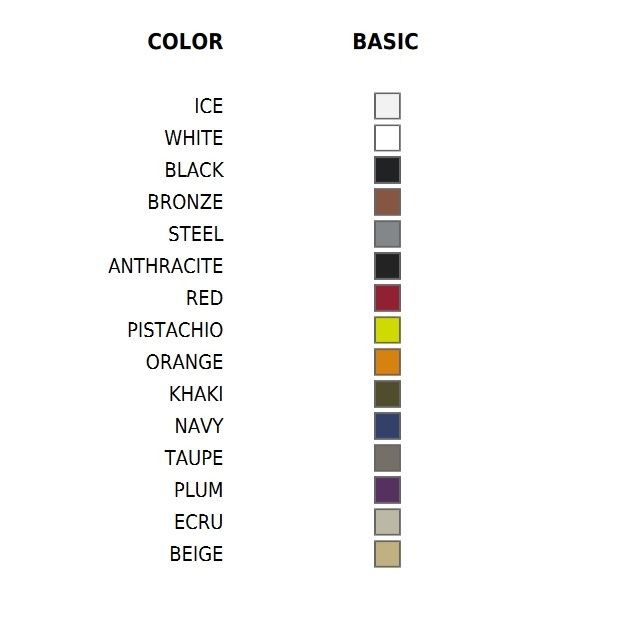Choose the White color swatch
The width and height of the screenshot is (632, 623).
(x=387, y=138)
